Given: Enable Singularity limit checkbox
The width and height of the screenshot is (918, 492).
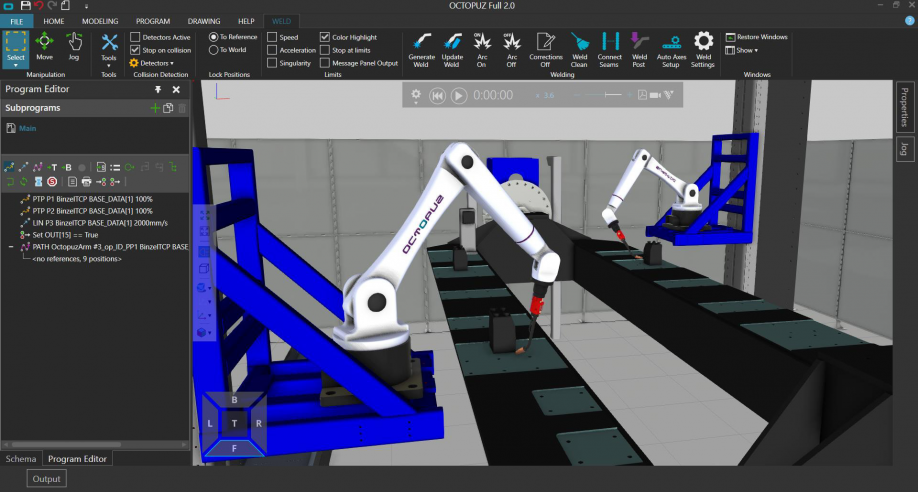Looking at the screenshot, I should [x=272, y=63].
